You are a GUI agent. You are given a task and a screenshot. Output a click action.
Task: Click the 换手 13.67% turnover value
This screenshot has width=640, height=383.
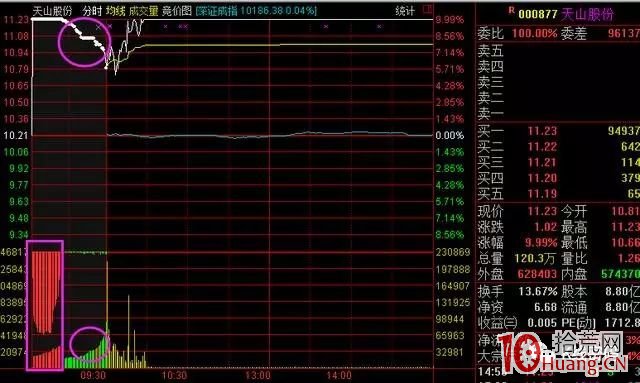[x=538, y=292]
